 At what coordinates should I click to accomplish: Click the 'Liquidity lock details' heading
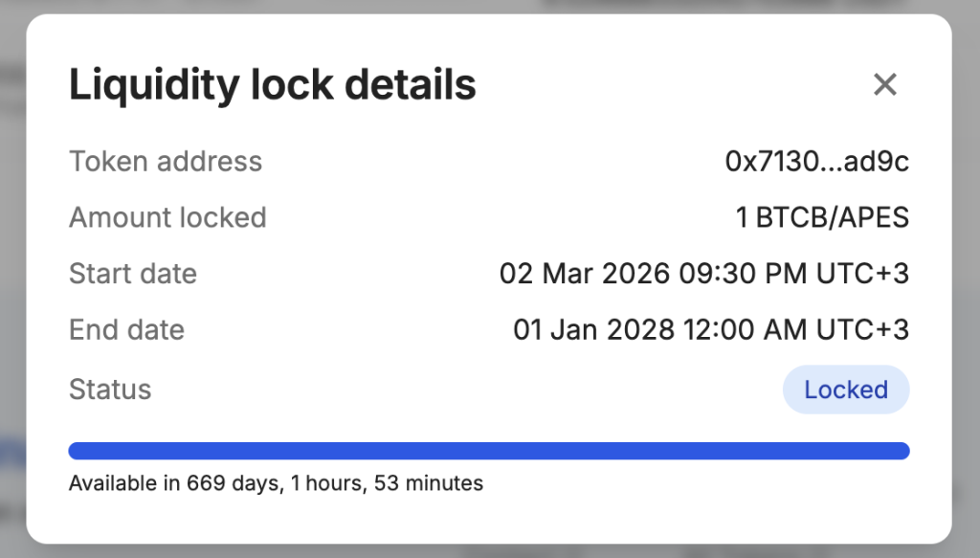tap(273, 86)
